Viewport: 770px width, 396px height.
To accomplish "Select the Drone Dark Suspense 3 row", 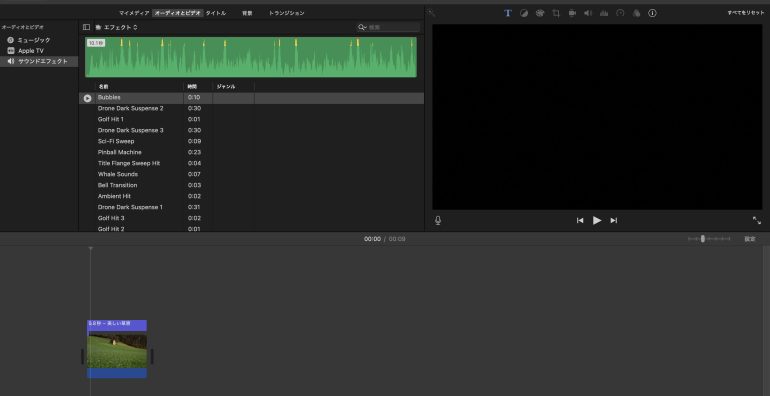I will [x=251, y=131].
